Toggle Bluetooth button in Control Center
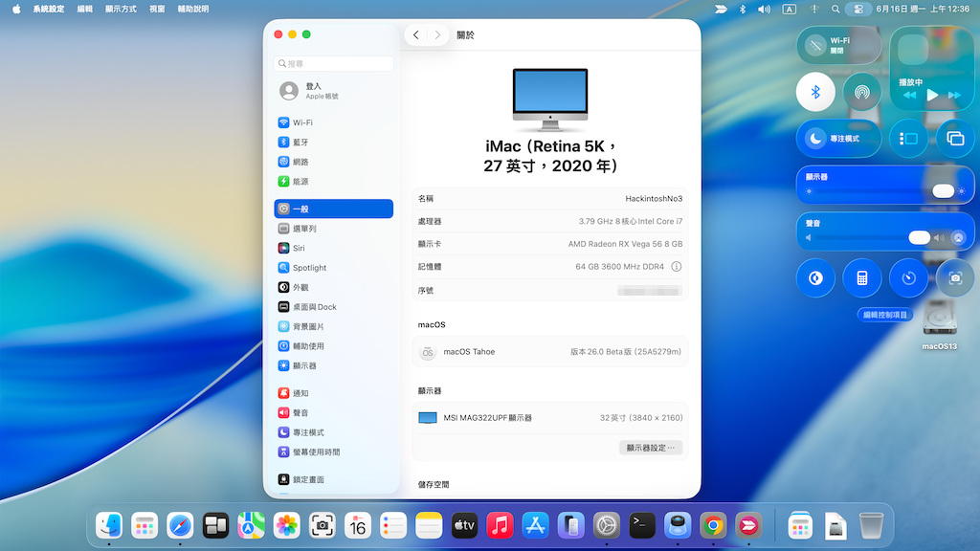The image size is (980, 551). click(815, 93)
